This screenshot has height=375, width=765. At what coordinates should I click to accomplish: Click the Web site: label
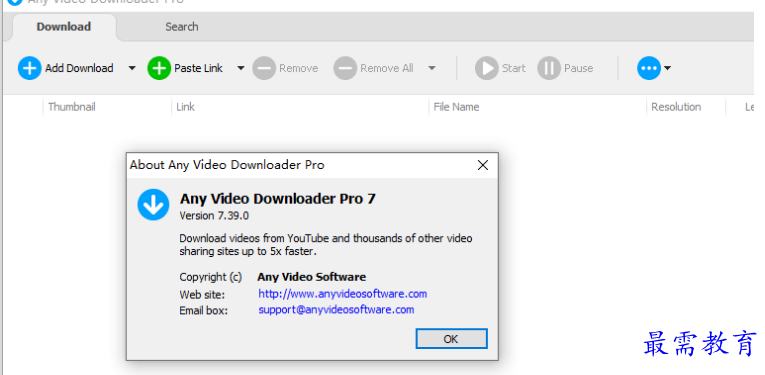[202, 295]
